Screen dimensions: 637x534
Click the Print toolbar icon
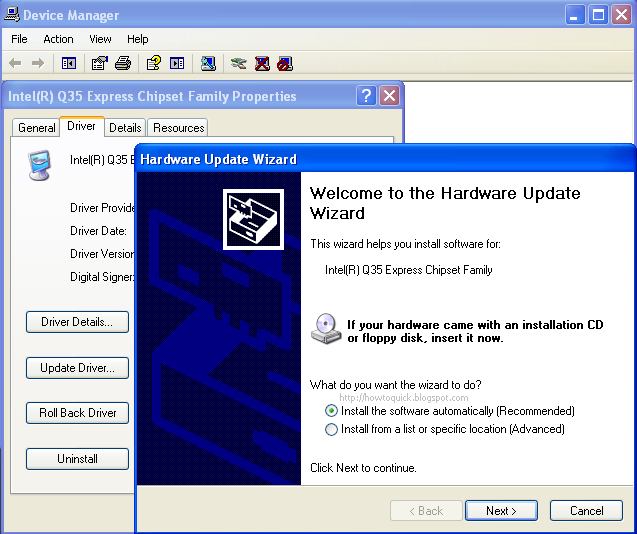[123, 63]
